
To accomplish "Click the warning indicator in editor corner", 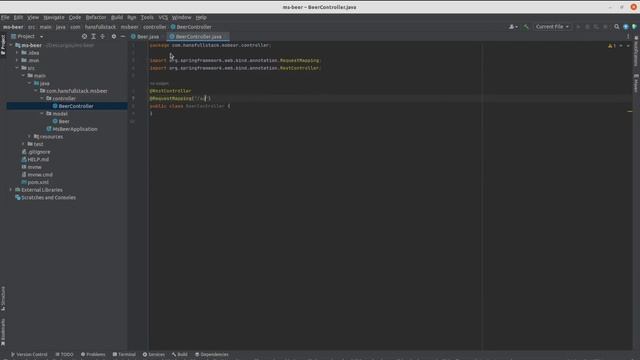I will pyautogui.click(x=612, y=46).
